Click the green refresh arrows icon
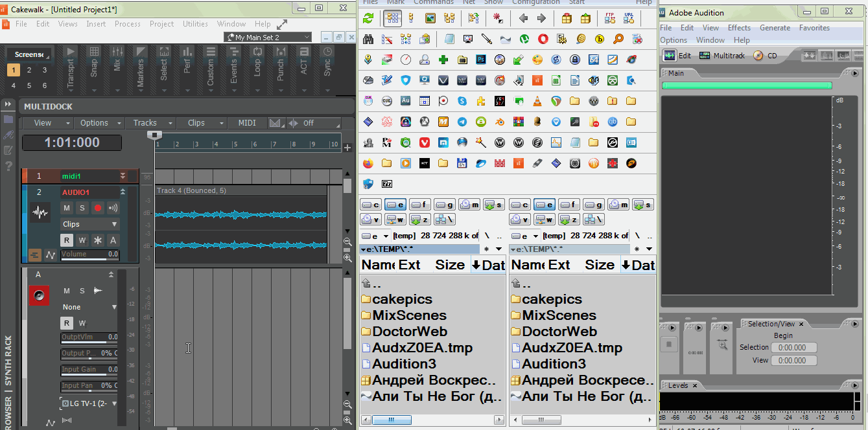The width and height of the screenshot is (868, 430). pos(368,18)
